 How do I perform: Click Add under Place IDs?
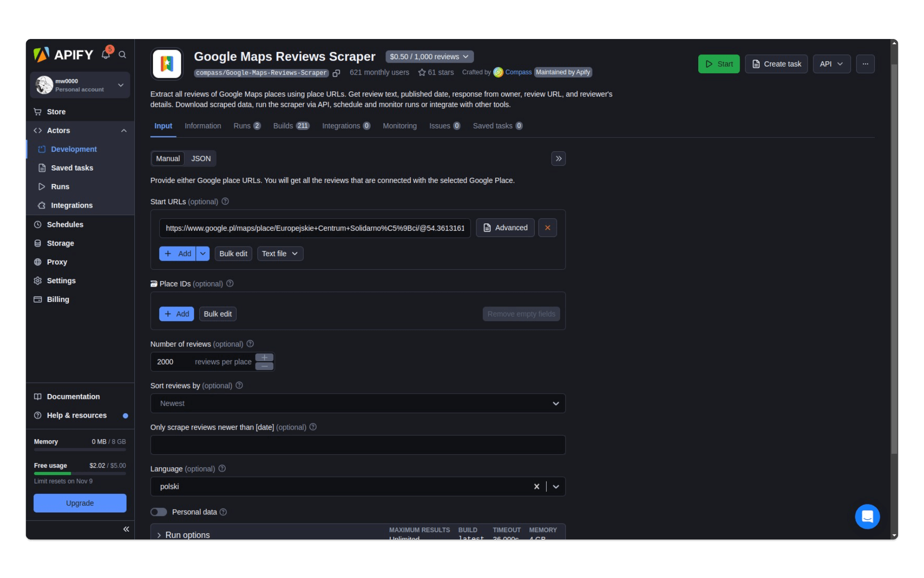pos(177,314)
